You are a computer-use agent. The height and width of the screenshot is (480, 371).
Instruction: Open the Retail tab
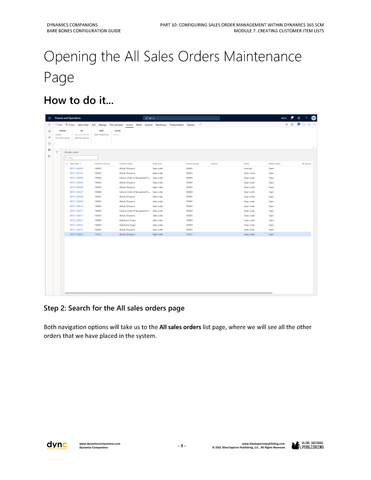coord(139,125)
